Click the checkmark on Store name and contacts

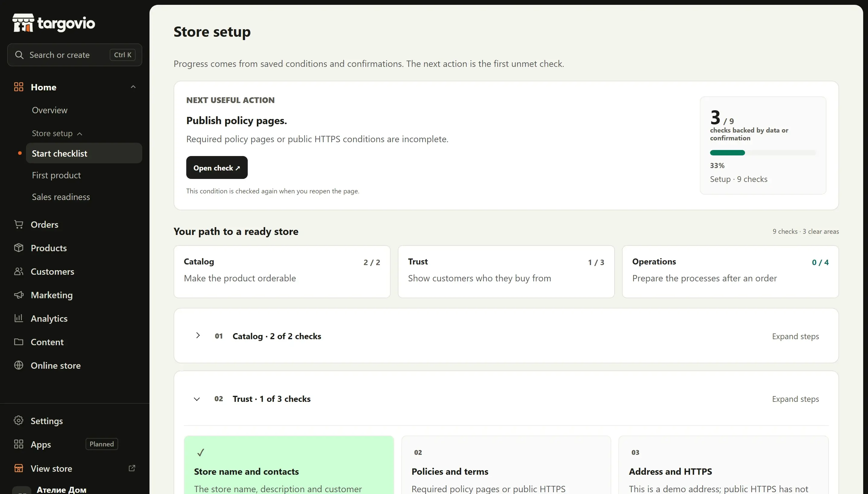click(x=201, y=452)
